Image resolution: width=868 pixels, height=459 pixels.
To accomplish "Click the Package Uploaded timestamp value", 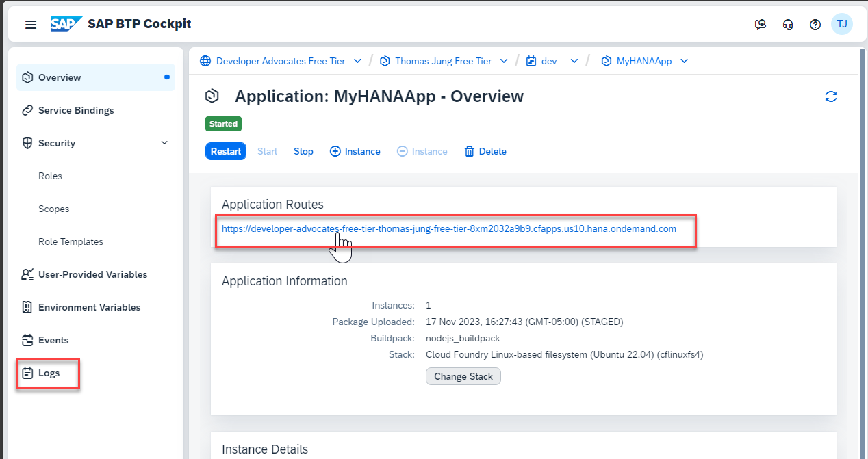I will [524, 322].
